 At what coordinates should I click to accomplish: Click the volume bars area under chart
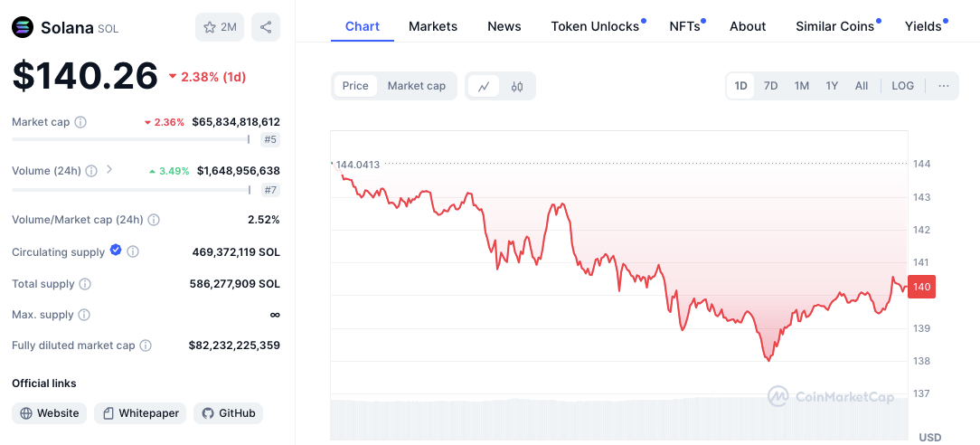618,419
